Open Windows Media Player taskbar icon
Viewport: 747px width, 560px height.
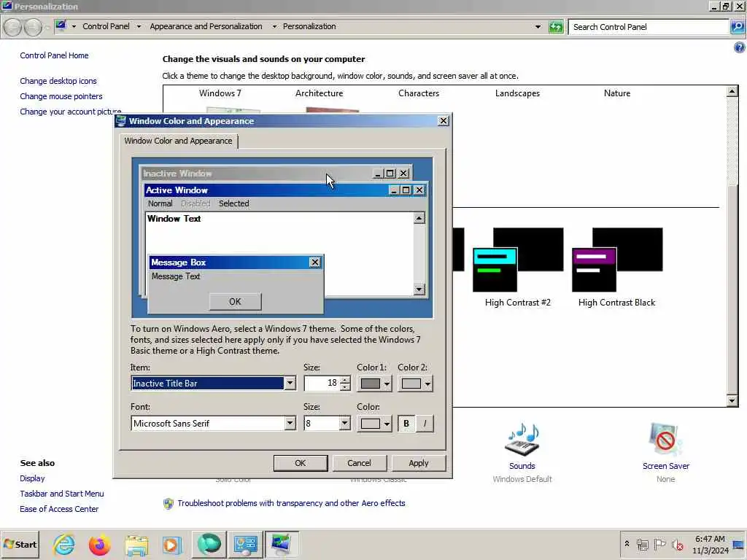tap(172, 544)
